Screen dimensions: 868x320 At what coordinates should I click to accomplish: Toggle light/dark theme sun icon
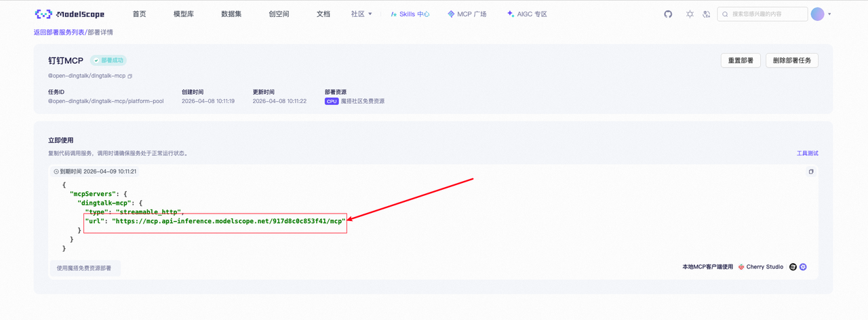tap(690, 14)
